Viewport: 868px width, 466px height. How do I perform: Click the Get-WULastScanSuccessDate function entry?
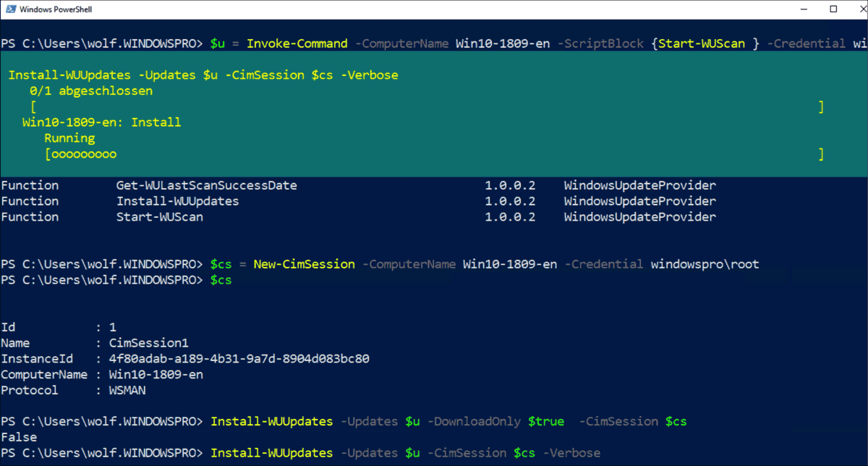[207, 185]
